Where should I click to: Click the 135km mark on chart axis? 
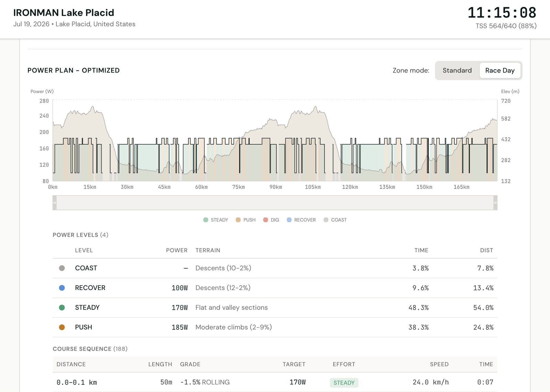point(387,187)
